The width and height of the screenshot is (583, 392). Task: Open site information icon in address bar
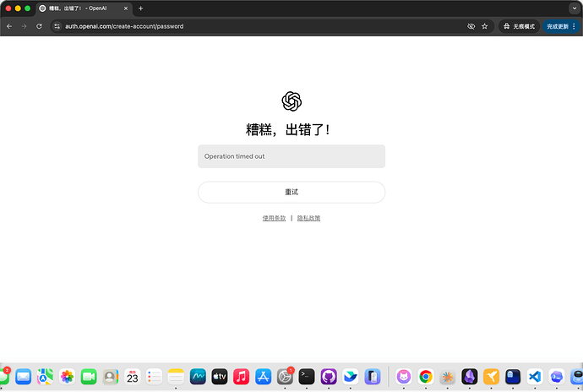tap(57, 26)
